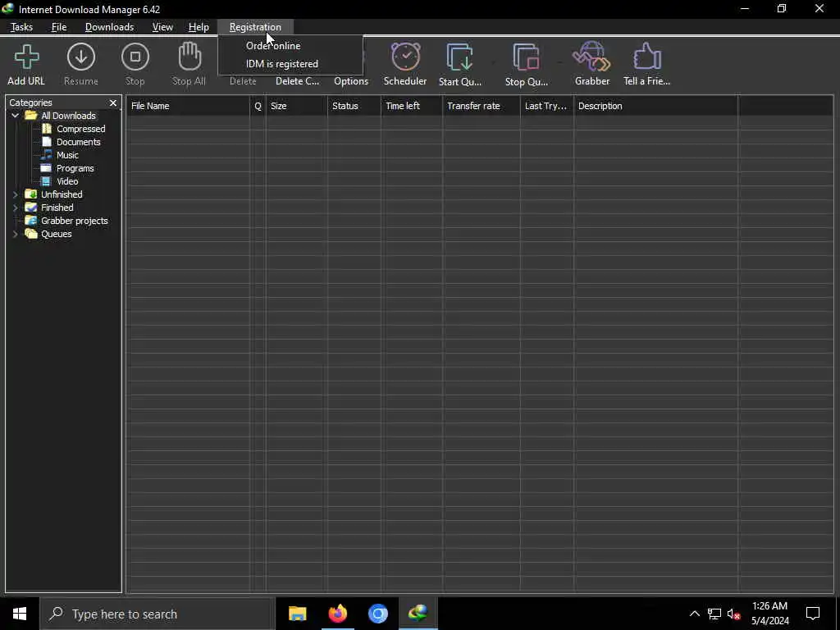Close the Registration menu
The width and height of the screenshot is (840, 630).
(x=255, y=27)
